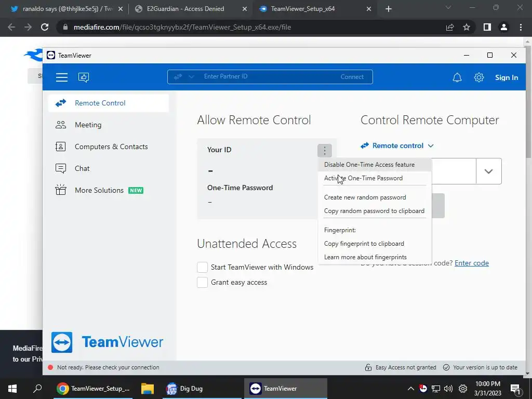The width and height of the screenshot is (532, 399).
Task: Click the Remote Control arrows icon in sidebar
Action: (x=61, y=103)
